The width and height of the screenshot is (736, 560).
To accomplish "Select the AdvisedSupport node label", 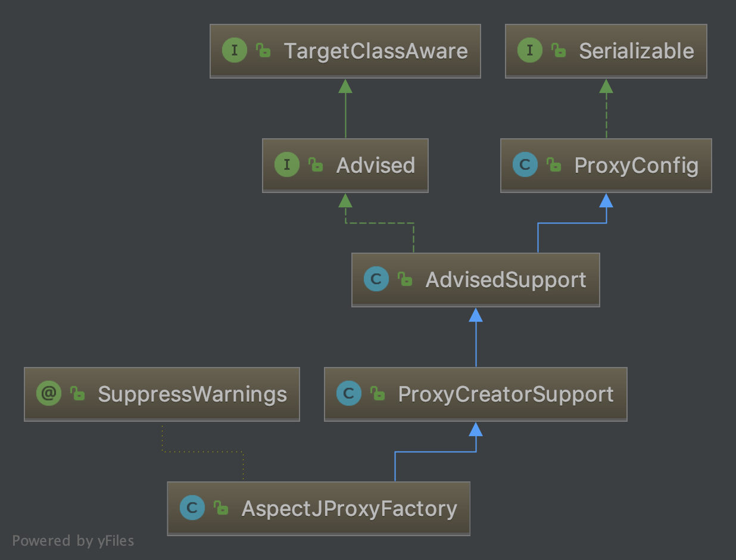I will pyautogui.click(x=506, y=279).
